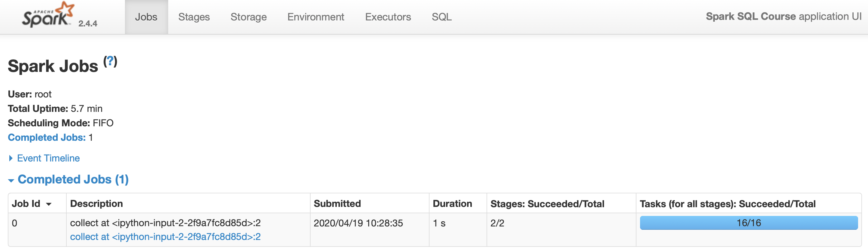Click the 16/16 tasks progress bar
The height and width of the screenshot is (252, 868).
pyautogui.click(x=749, y=223)
